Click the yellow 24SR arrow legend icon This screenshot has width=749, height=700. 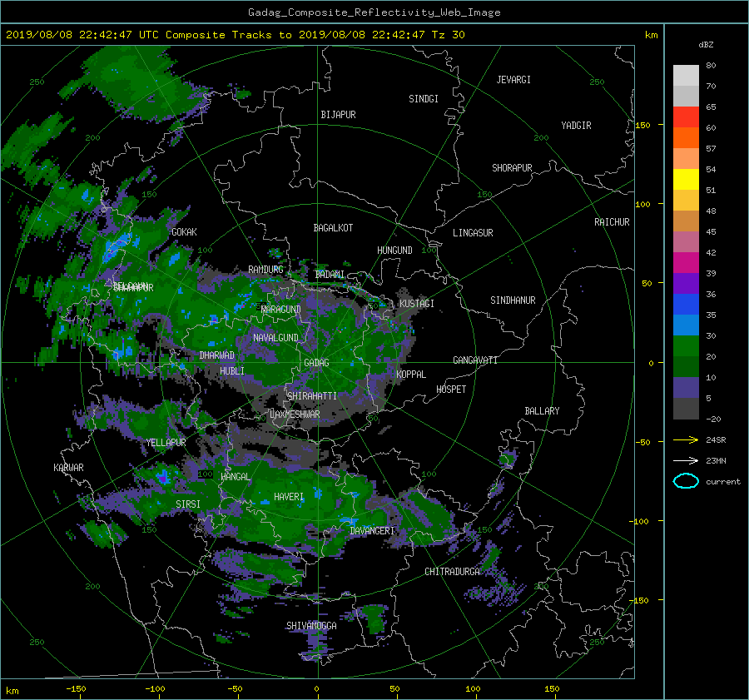tap(686, 440)
